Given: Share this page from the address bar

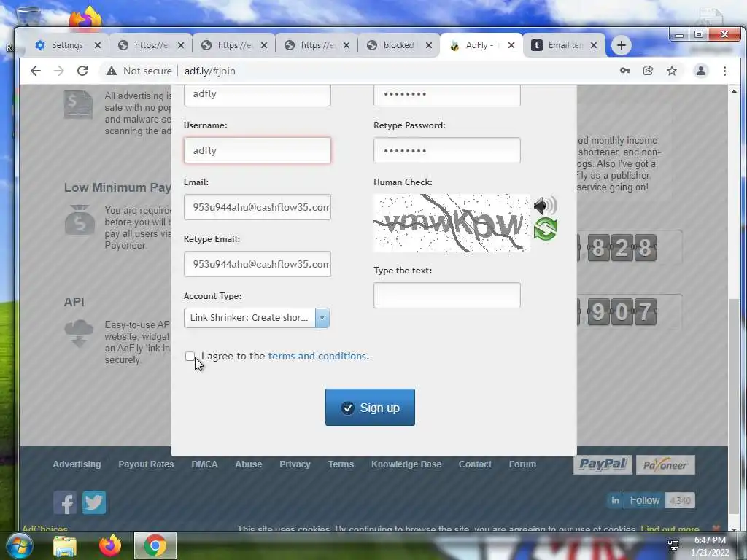Looking at the screenshot, I should point(649,71).
